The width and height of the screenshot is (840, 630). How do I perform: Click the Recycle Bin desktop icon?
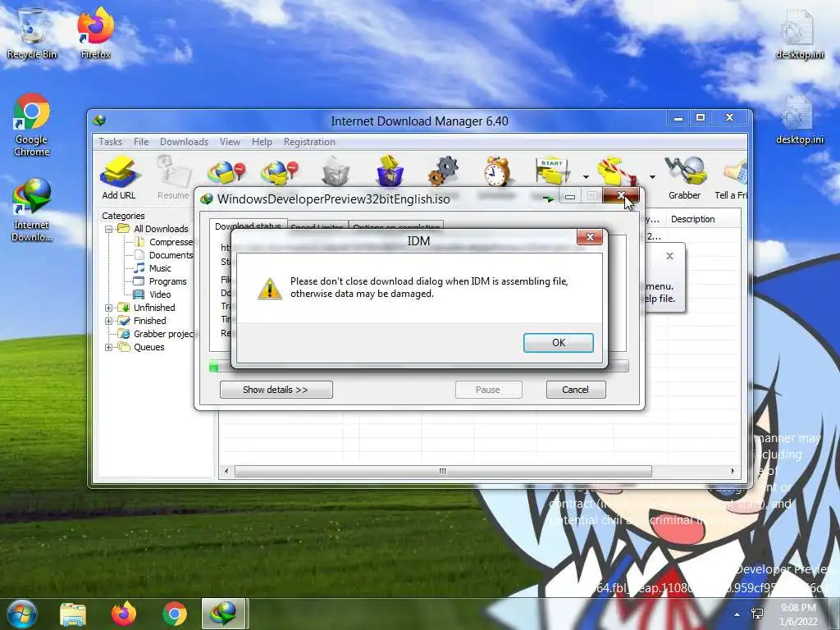click(x=32, y=33)
